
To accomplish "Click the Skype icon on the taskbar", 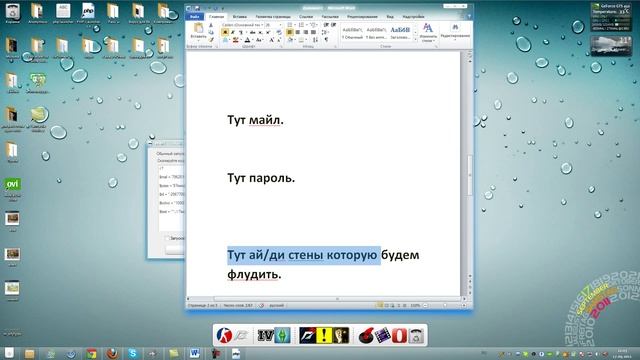I will tap(132, 353).
